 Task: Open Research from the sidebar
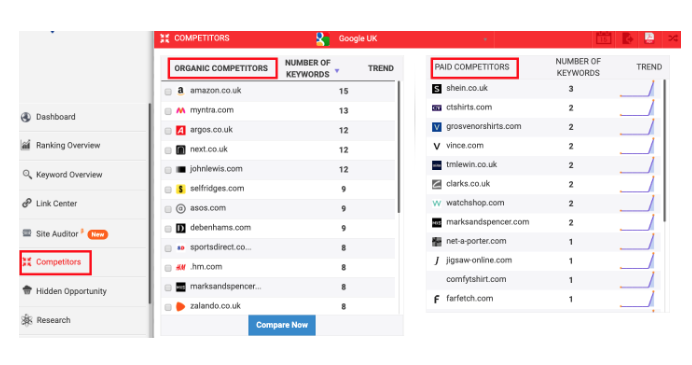click(x=53, y=320)
